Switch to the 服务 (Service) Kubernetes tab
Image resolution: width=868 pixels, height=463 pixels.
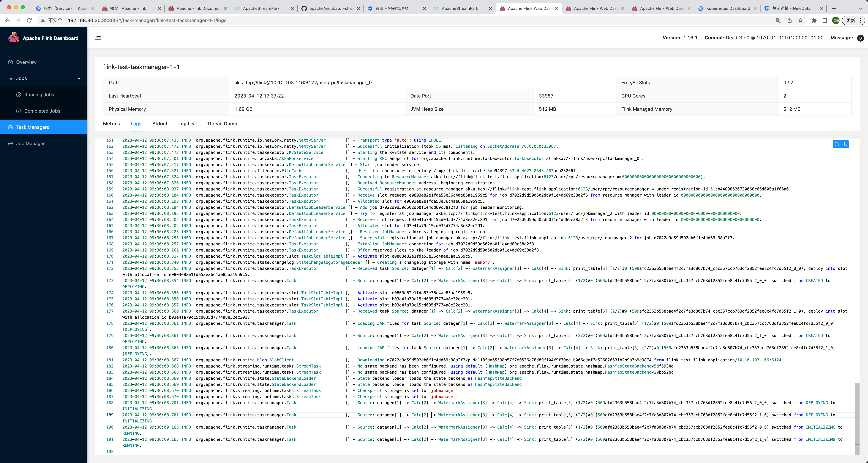pos(66,8)
